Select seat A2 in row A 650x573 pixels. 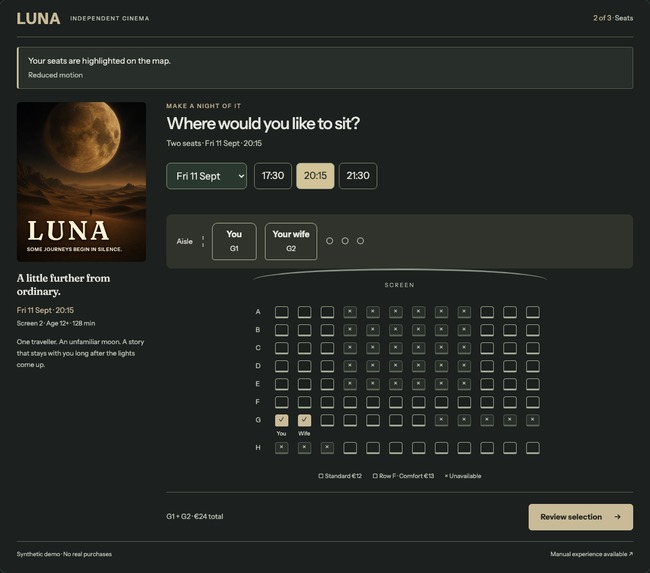(x=304, y=312)
